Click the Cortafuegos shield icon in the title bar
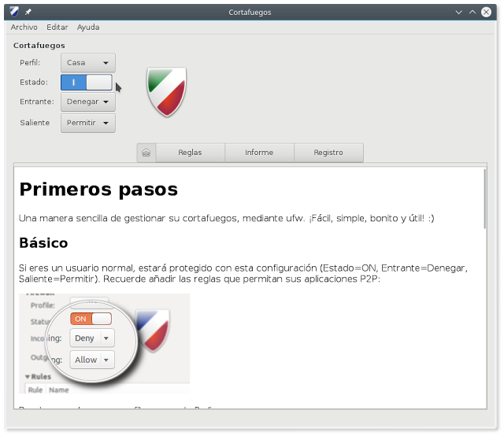The image size is (504, 436). click(14, 13)
